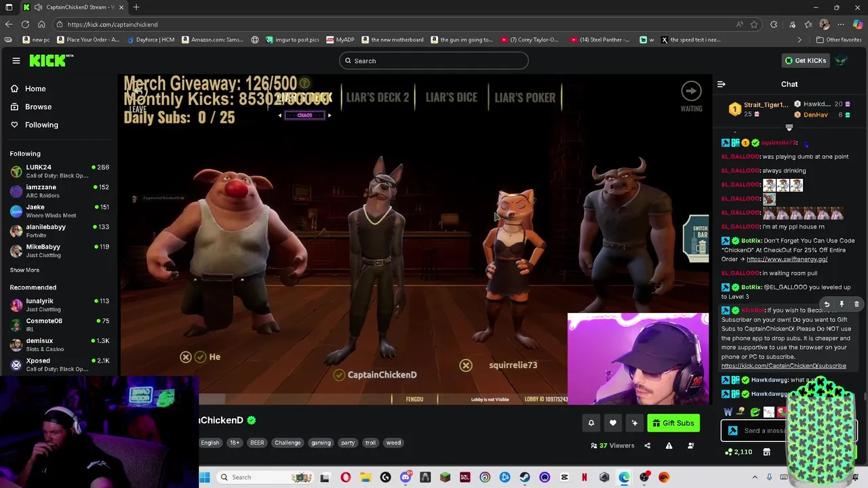Open the Kick hamburger menu

click(x=16, y=60)
